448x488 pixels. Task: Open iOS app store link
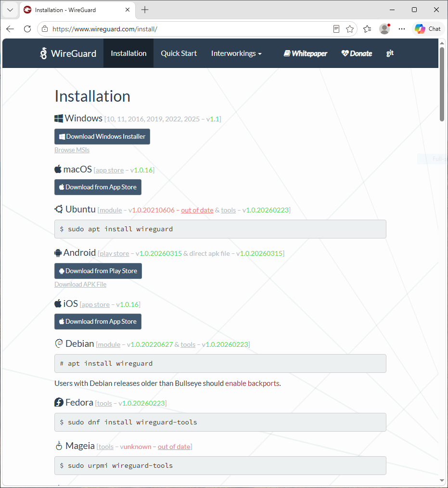[95, 304]
